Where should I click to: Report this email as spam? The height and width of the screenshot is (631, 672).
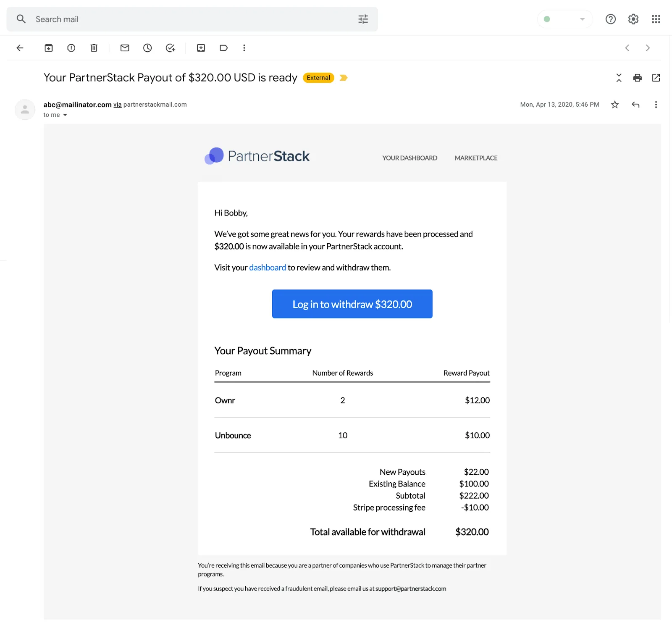[71, 48]
